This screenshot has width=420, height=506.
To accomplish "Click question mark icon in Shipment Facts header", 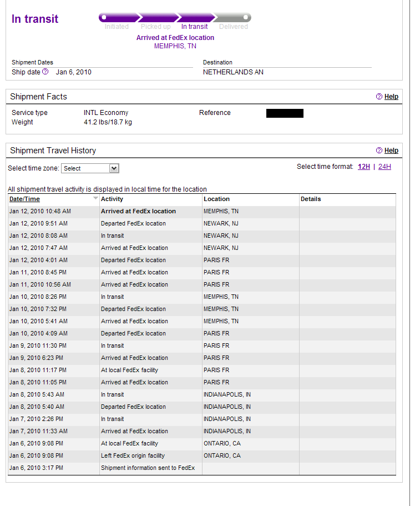I will tap(379, 97).
